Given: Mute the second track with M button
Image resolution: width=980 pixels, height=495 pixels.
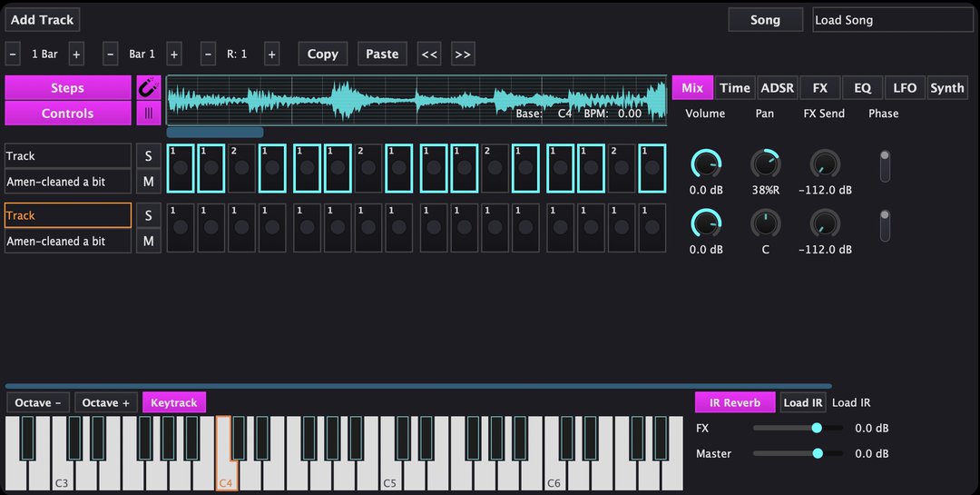Looking at the screenshot, I should pos(148,242).
